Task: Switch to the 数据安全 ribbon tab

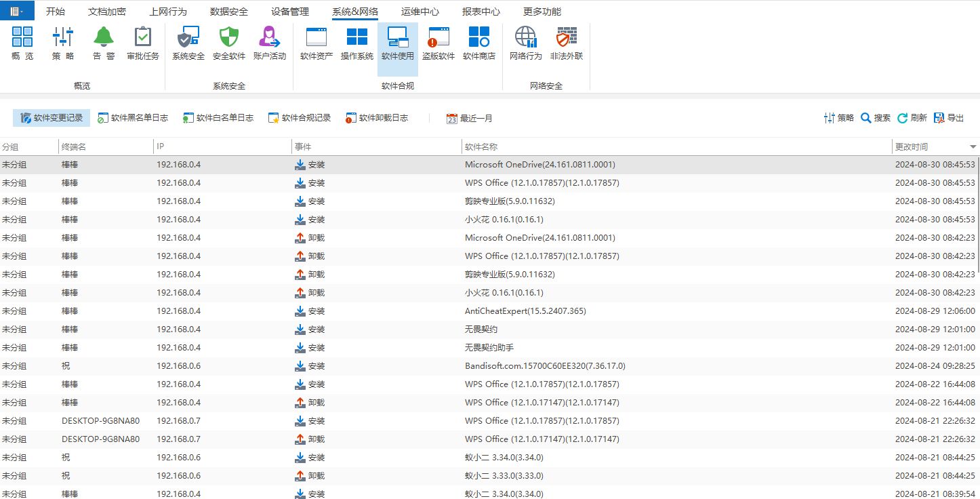Action: (229, 12)
